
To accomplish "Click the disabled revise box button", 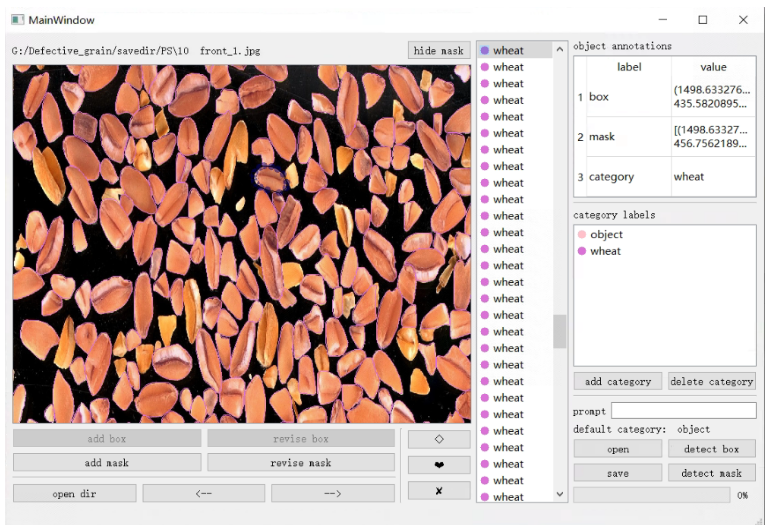I will click(301, 438).
